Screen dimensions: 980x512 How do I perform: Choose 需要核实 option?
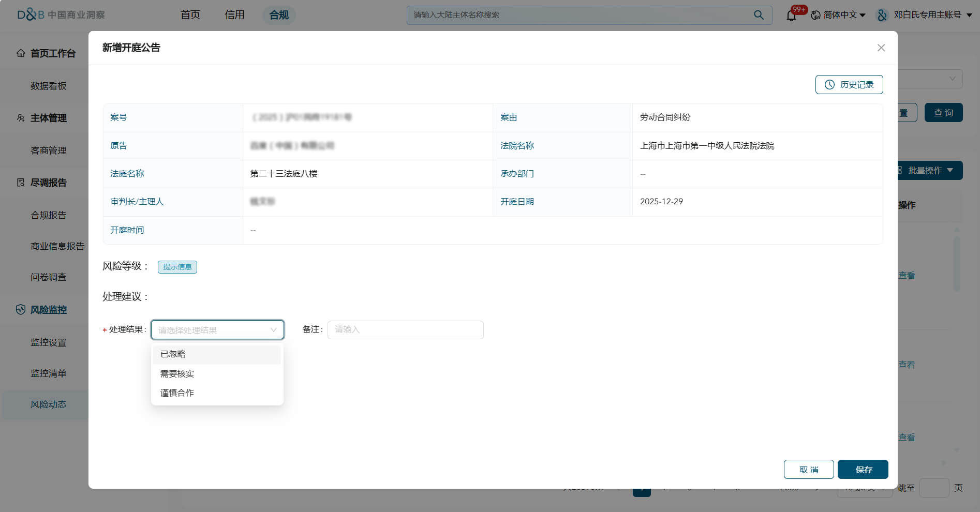(x=177, y=374)
